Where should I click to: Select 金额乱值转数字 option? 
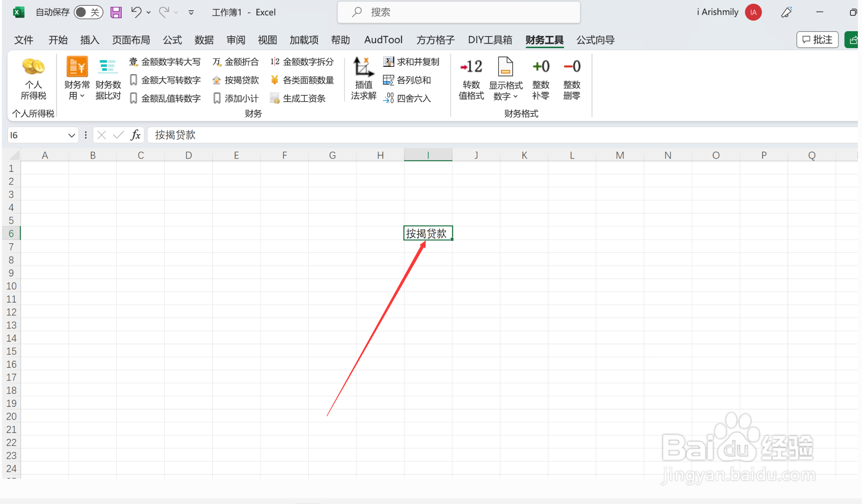[x=165, y=98]
